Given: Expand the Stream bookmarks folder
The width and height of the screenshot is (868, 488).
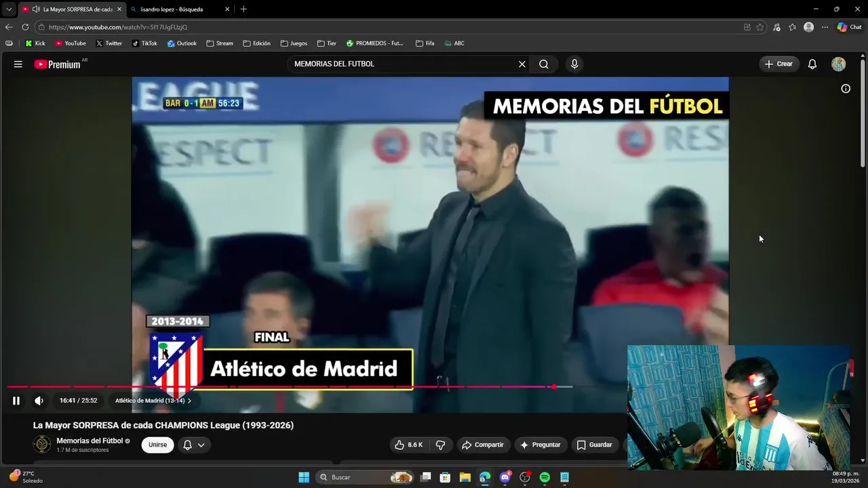Looking at the screenshot, I should tap(220, 43).
